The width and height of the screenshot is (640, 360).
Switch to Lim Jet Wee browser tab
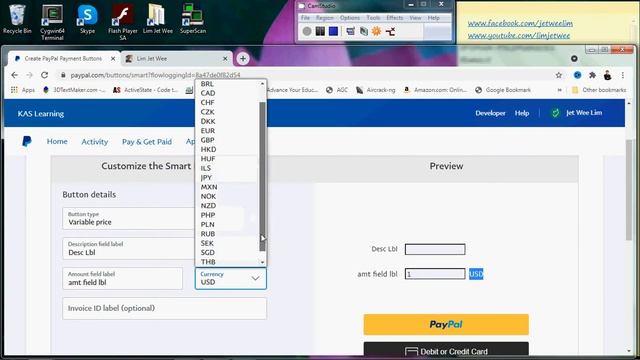pos(176,59)
